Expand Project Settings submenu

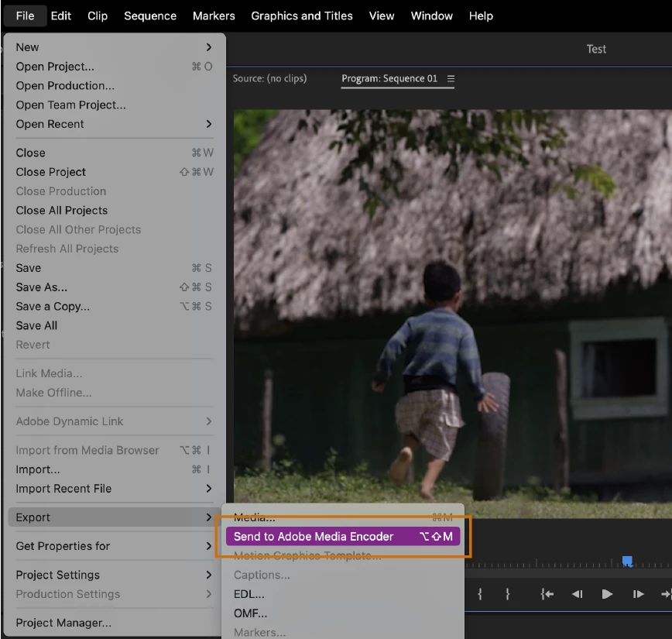tap(115, 575)
